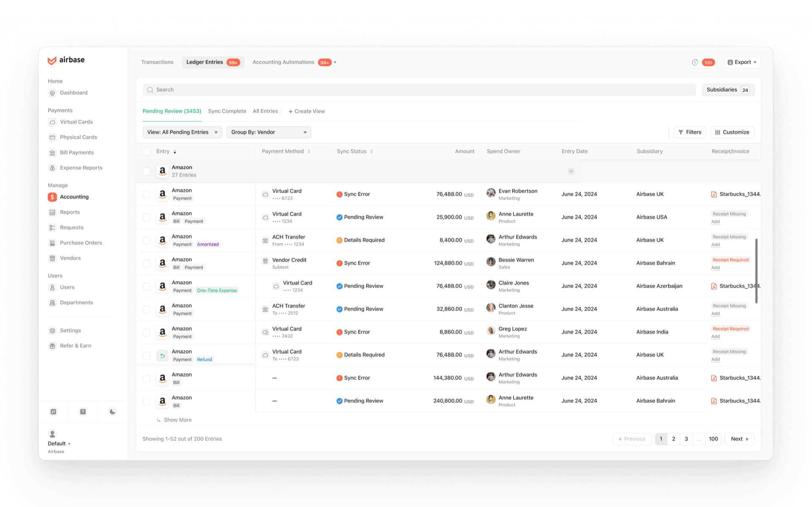The image size is (812, 507).
Task: Open Starbucks receipt in 240,800.00 row
Action: 736,401
